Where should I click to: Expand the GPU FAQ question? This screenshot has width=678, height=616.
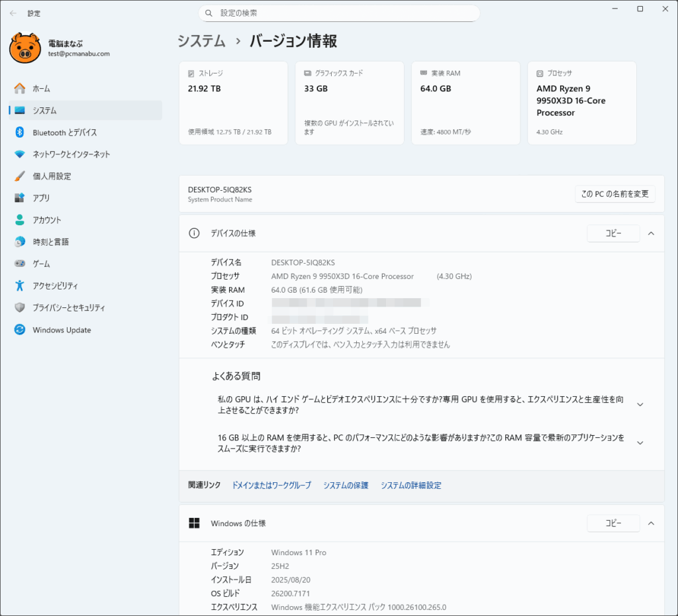coord(640,405)
